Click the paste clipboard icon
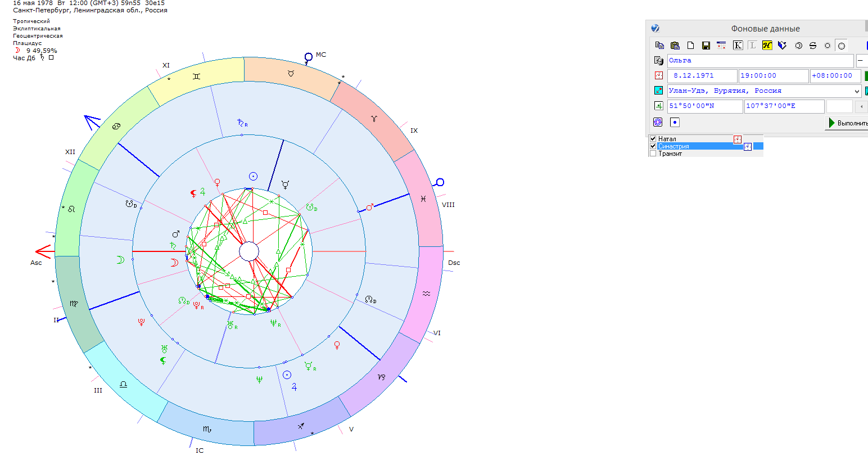Viewport: 868px width, 473px height. click(675, 46)
